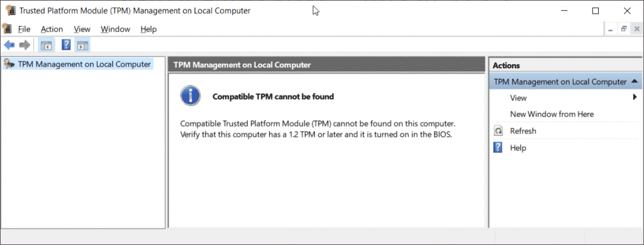Restore the inner MDI child window
Screen dimensions: 644x245
click(x=624, y=29)
